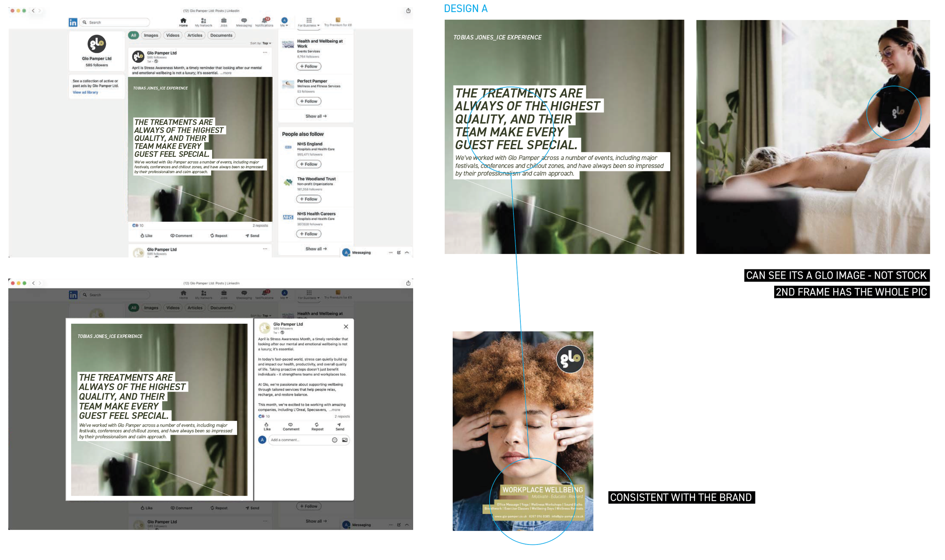Select Videos filter pill in upper window
The height and width of the screenshot is (560, 945).
[173, 35]
